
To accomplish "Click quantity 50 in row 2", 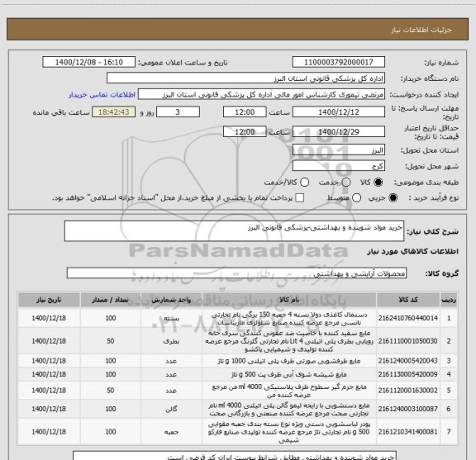I will (x=111, y=341).
